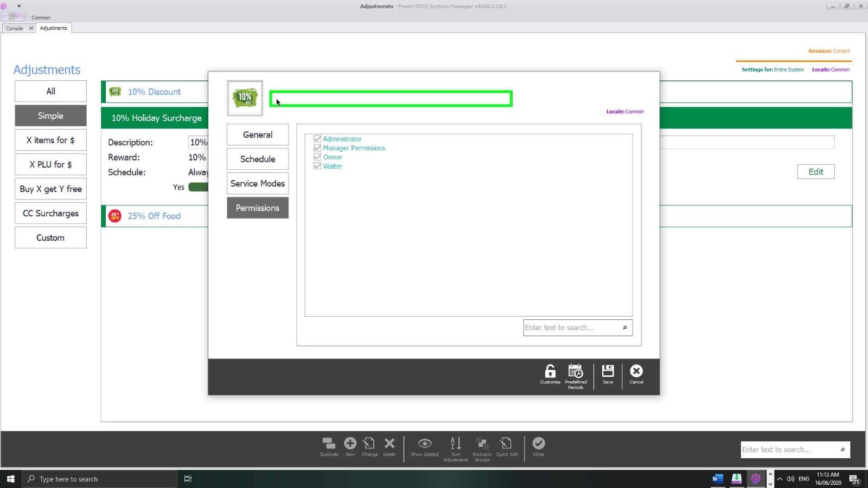This screenshot has height=488, width=868.
Task: Click the 10% off adjustment image thumbnail
Action: click(245, 98)
